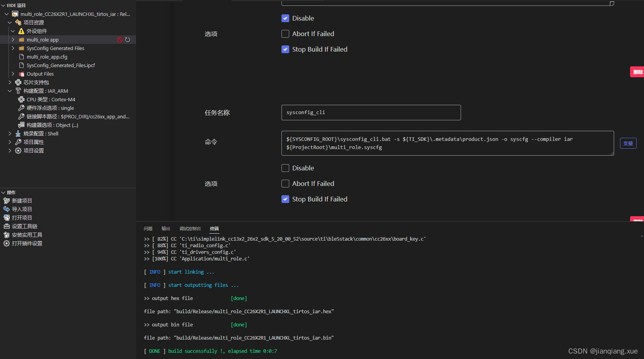This screenshot has width=644, height=359.
Task: Click the 导入项目 import icon
Action: (x=7, y=209)
